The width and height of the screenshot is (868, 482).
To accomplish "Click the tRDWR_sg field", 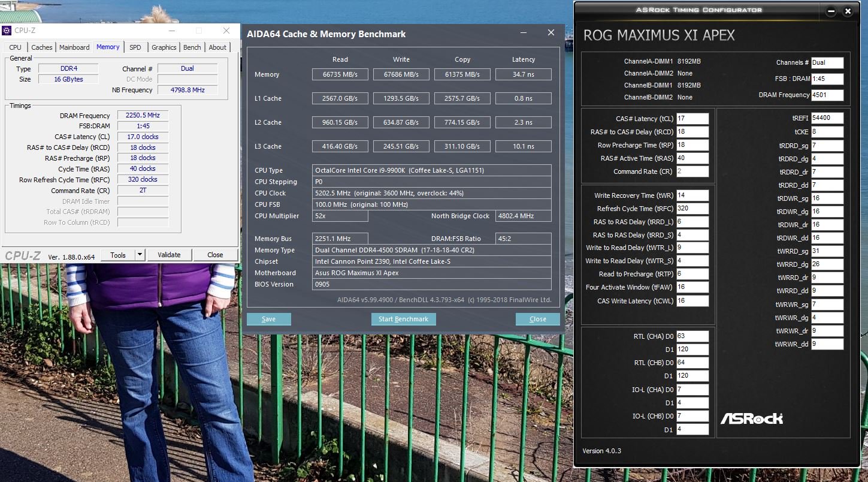I will pyautogui.click(x=827, y=198).
